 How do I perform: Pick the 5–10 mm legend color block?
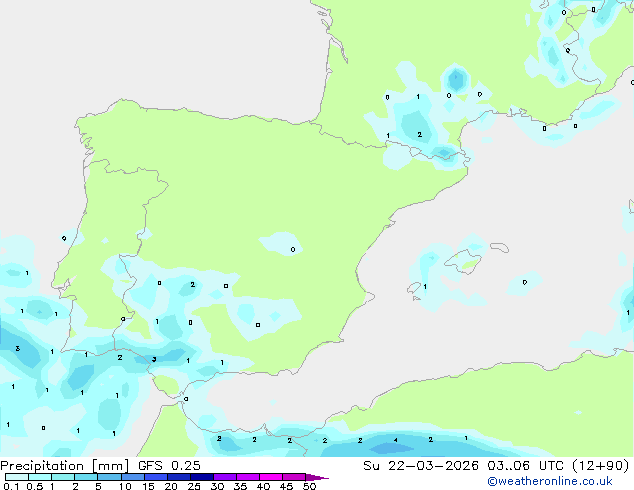(109, 477)
